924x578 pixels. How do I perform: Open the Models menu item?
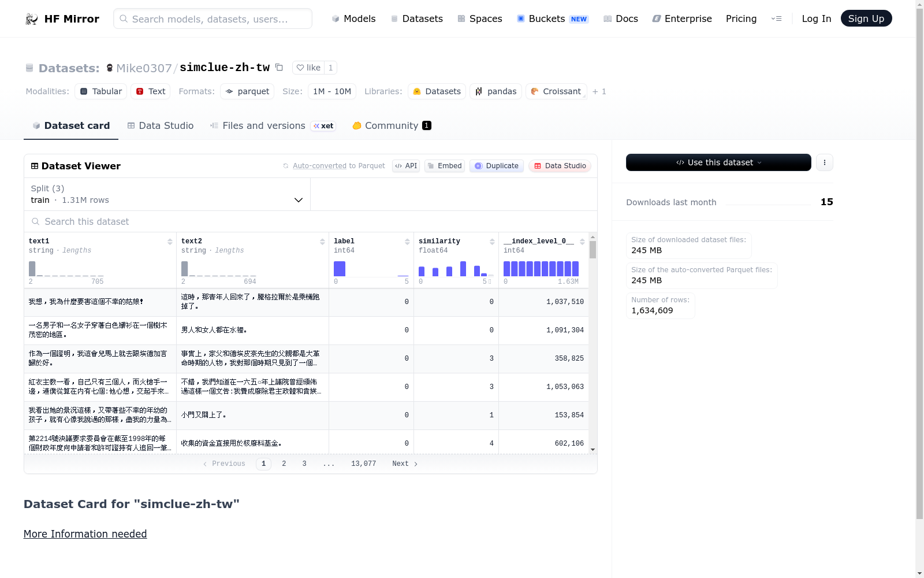[353, 18]
